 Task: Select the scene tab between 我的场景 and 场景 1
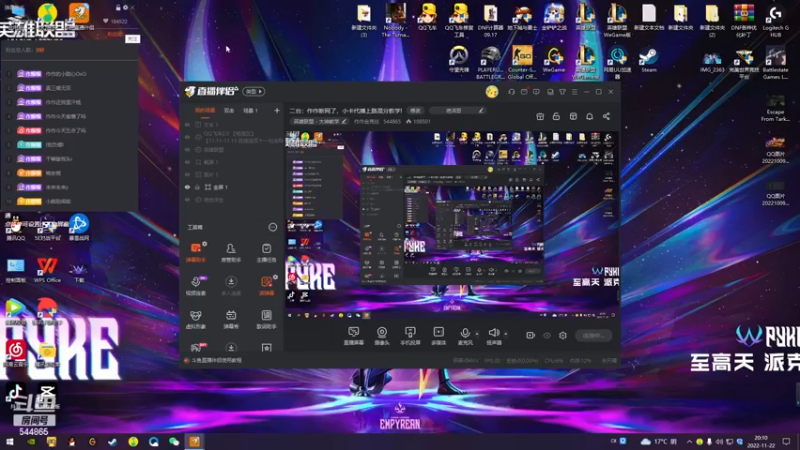[x=229, y=110]
